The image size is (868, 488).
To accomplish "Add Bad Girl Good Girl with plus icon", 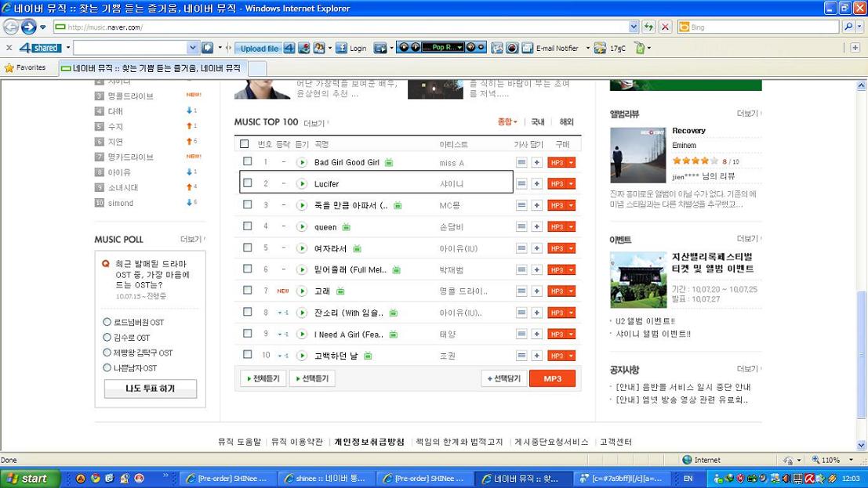I will coord(537,162).
